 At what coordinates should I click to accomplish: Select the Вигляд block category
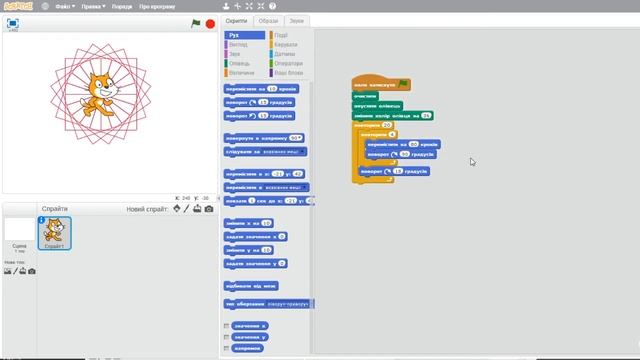[244, 44]
